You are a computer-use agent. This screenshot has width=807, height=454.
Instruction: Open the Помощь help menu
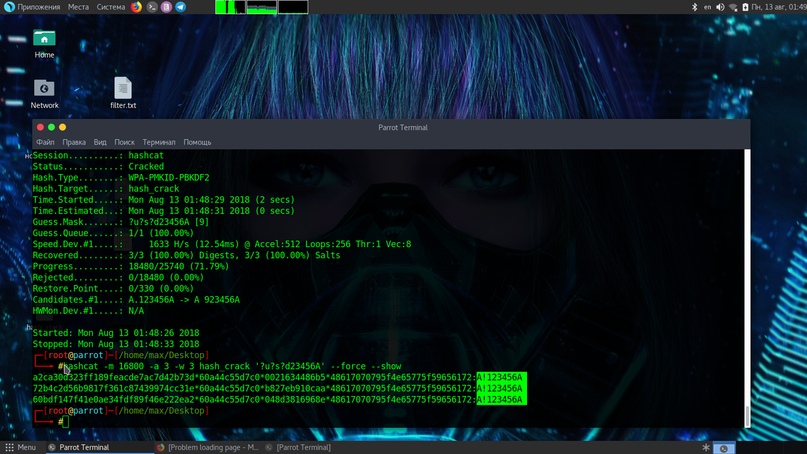(x=197, y=142)
